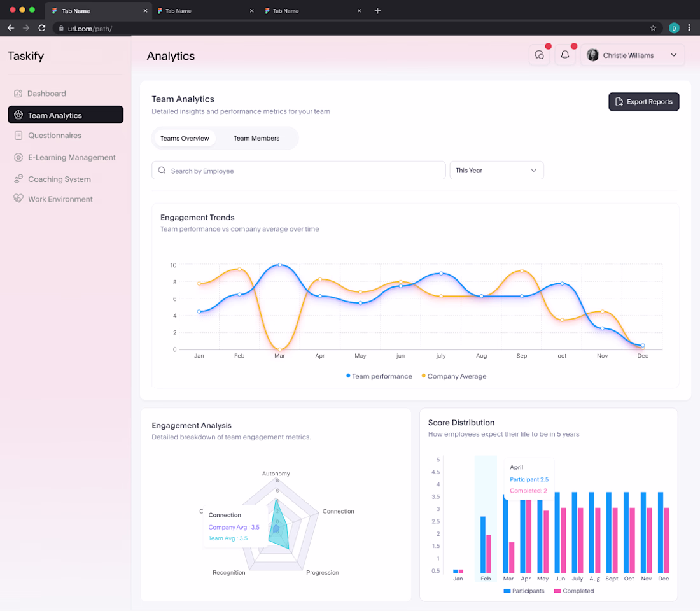The image size is (700, 611).
Task: Select the Questionnaires sidebar icon
Action: (18, 136)
